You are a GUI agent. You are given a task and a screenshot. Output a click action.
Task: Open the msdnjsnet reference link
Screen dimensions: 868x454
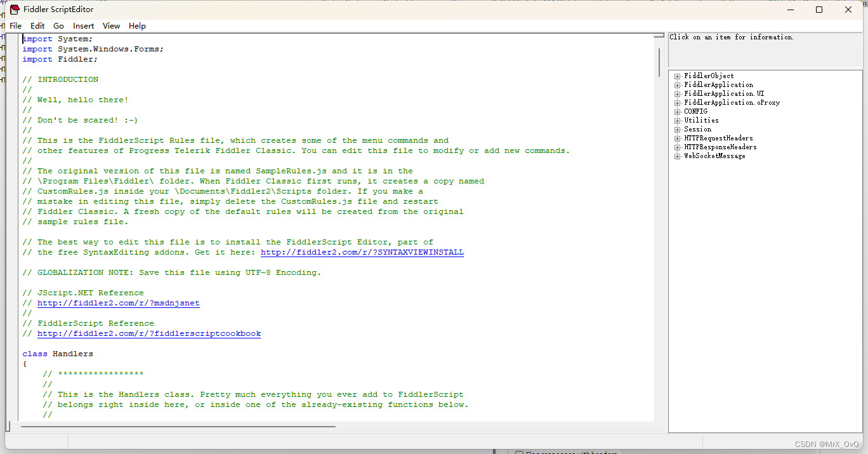[119, 303]
